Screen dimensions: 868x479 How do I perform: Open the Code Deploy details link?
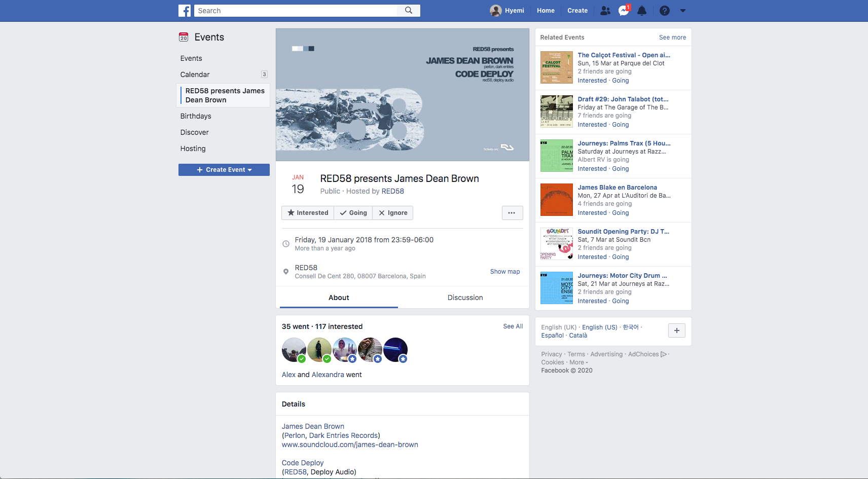pyautogui.click(x=303, y=463)
